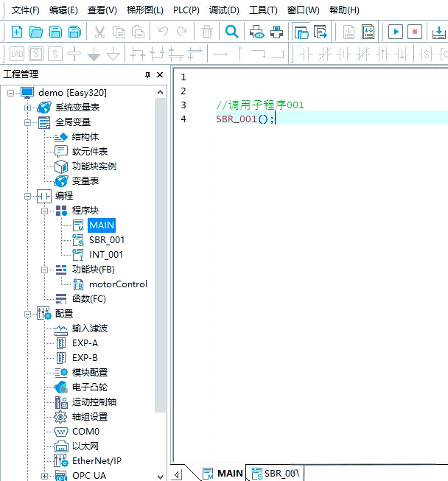
Task: Open the 调试(D) menu
Action: pyautogui.click(x=224, y=10)
